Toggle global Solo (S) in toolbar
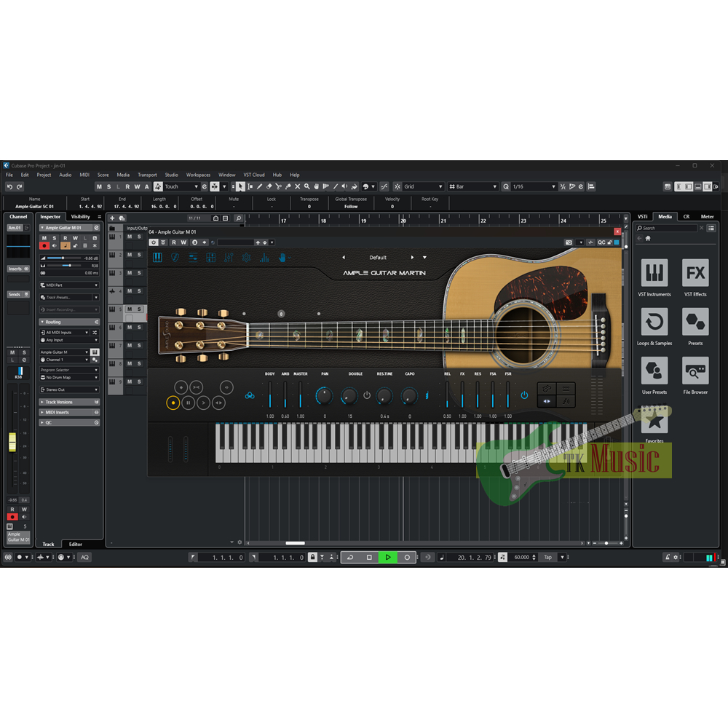Image resolution: width=728 pixels, height=728 pixels. pos(108,186)
